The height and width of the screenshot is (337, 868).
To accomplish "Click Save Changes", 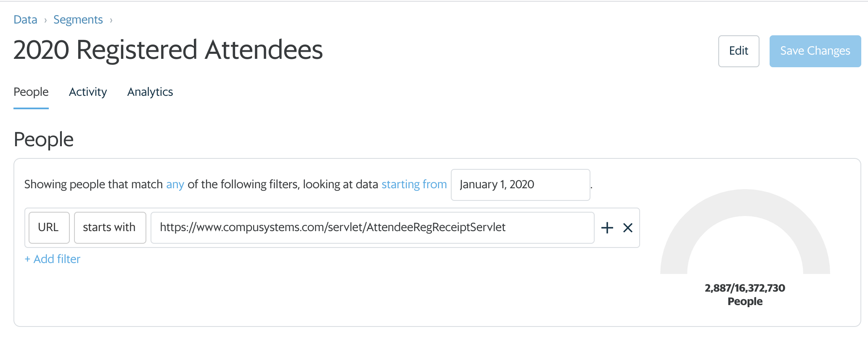I will [x=815, y=51].
